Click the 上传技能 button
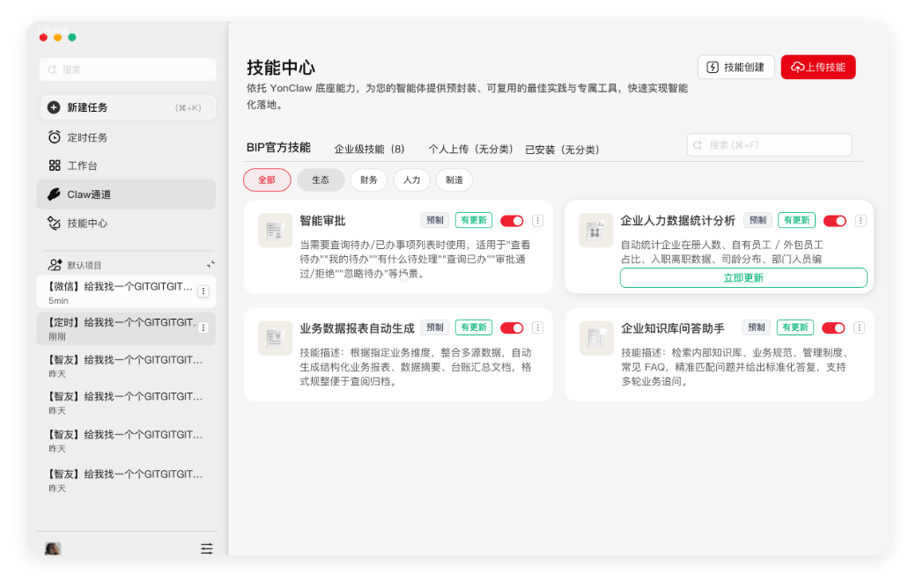Image resolution: width=916 pixels, height=588 pixels. point(818,67)
